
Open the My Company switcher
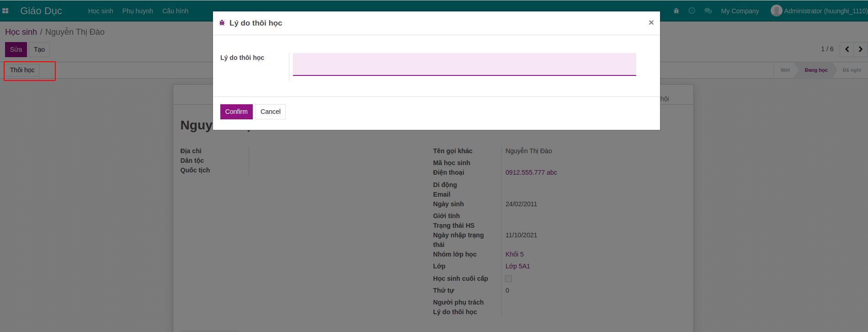(x=740, y=11)
